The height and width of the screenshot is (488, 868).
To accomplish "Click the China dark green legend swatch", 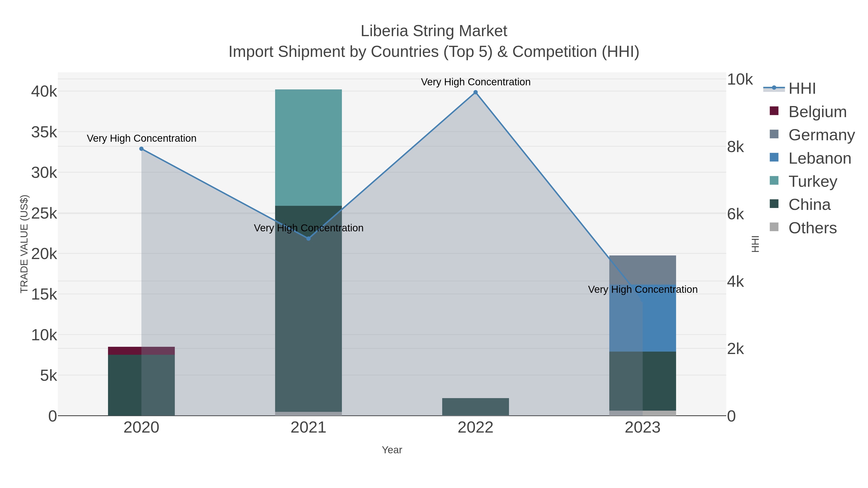I will 774,204.
